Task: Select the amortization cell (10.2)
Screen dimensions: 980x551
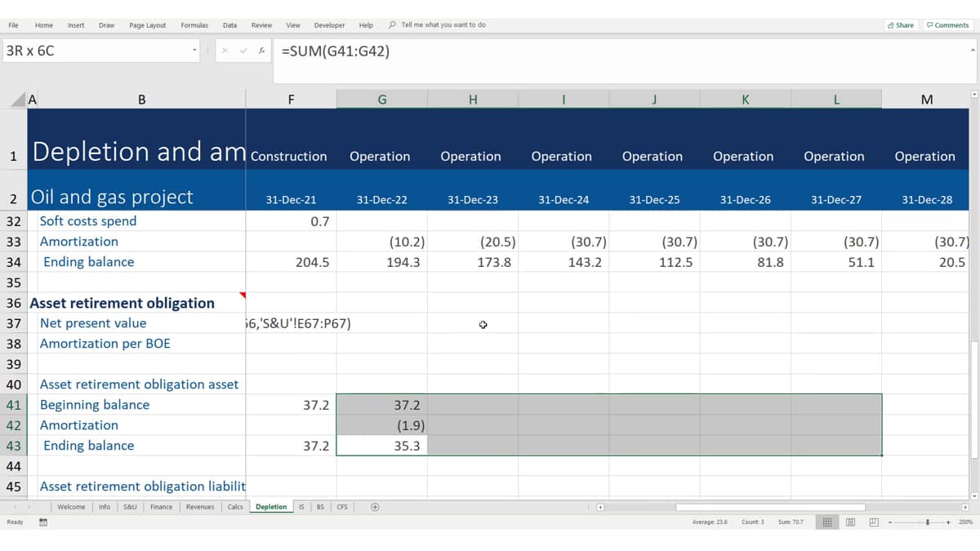Action: 381,242
